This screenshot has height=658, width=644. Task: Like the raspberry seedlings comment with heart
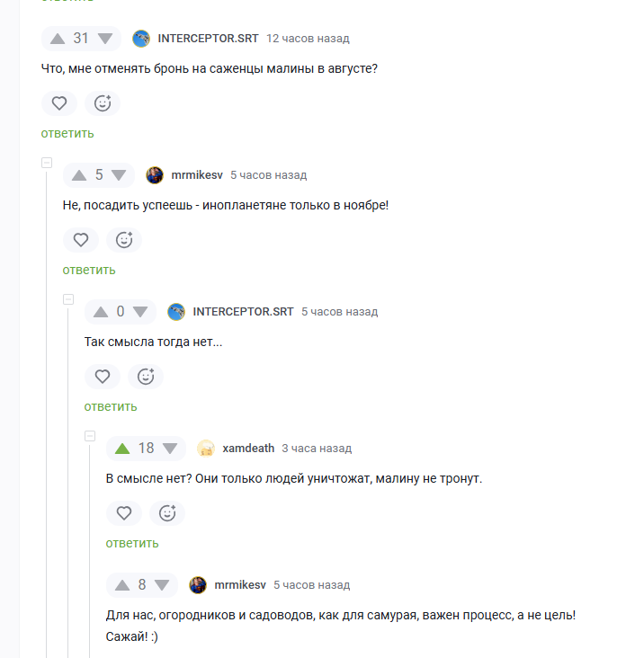click(x=59, y=103)
